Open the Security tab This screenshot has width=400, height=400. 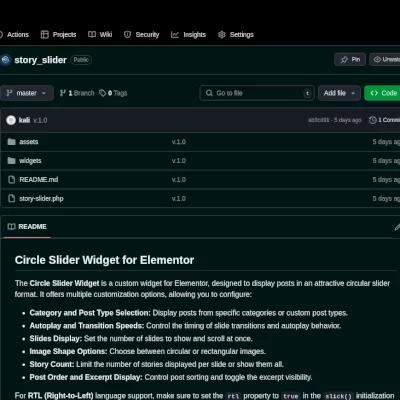141,35
